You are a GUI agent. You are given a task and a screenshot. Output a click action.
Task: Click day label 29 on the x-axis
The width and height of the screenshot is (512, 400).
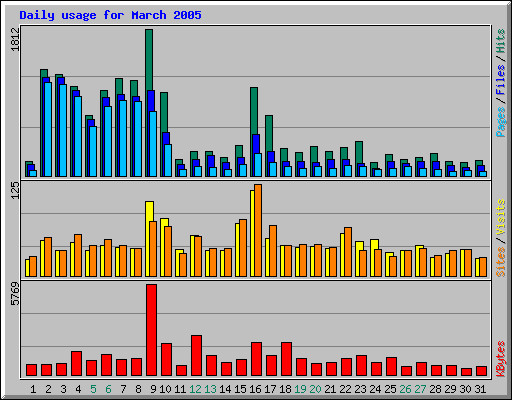pos(450,389)
